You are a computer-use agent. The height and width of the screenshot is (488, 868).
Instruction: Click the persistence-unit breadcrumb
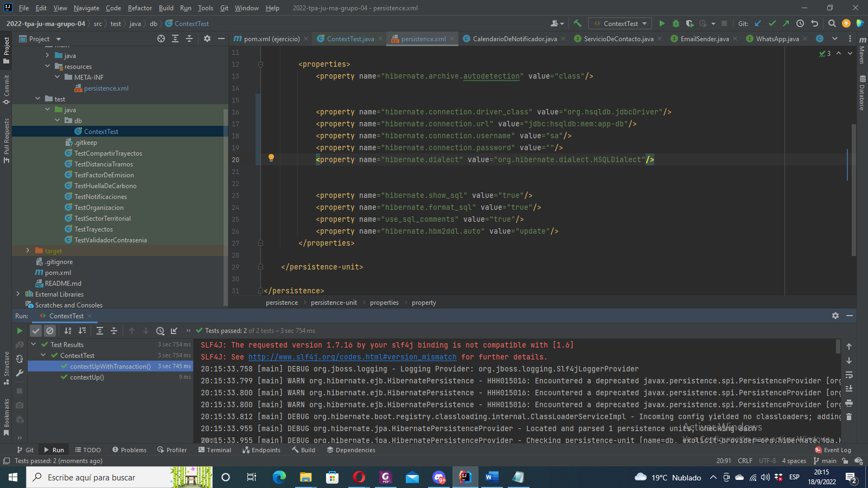point(334,303)
